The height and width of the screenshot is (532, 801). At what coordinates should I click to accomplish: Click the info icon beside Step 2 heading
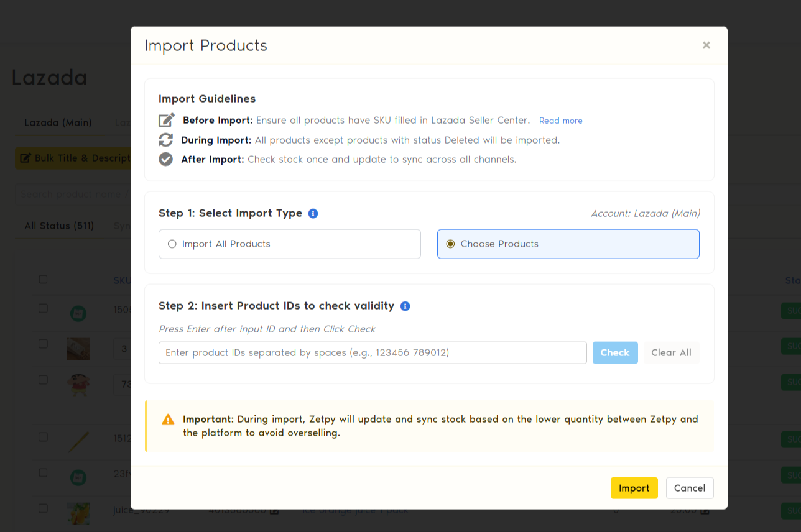coord(405,306)
